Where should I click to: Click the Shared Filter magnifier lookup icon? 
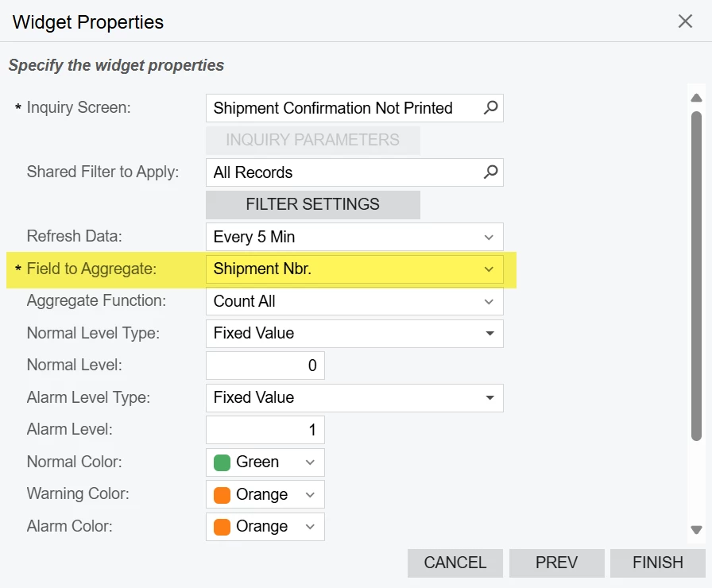490,172
